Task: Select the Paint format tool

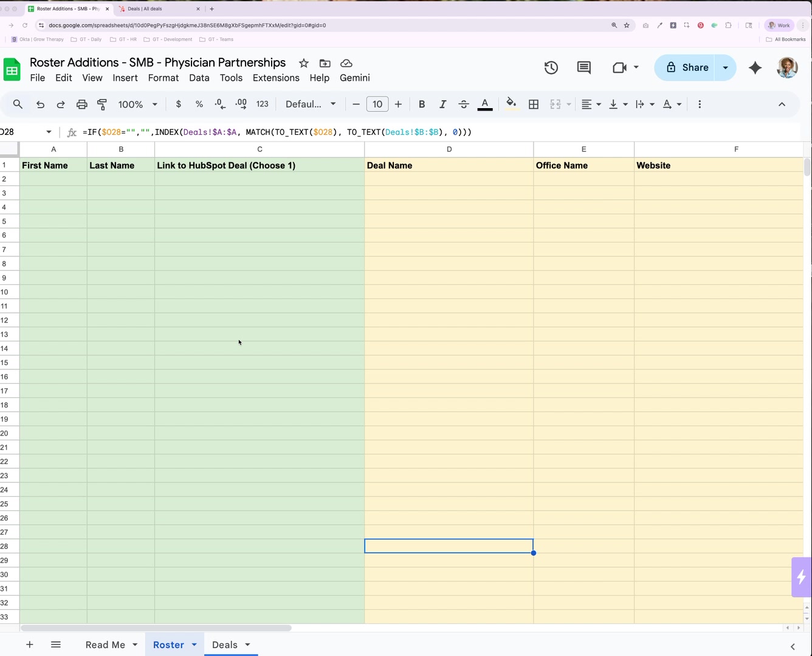Action: [102, 104]
